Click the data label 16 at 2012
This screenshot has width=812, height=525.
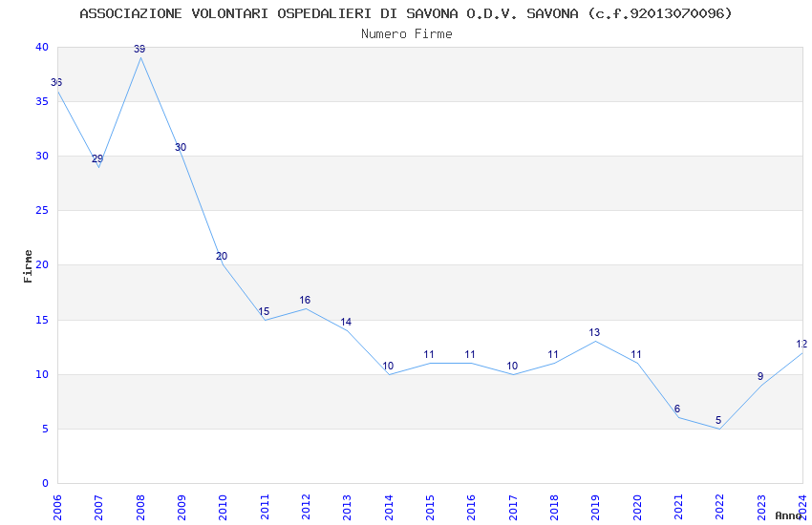pos(305,300)
